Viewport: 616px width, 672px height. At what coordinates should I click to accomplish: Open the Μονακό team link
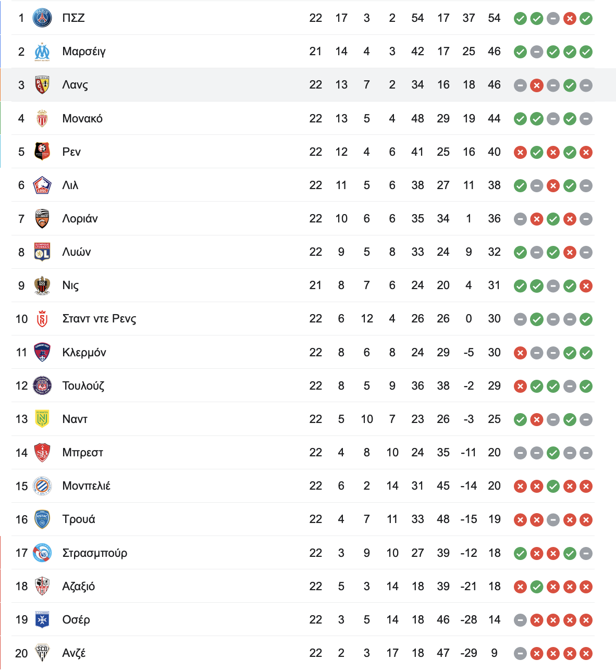[82, 119]
